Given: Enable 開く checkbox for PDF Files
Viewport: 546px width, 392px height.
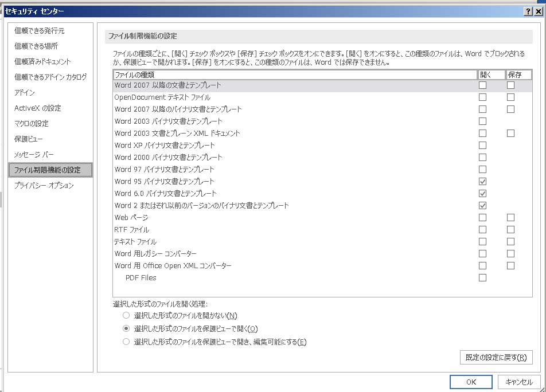Looking at the screenshot, I should pos(482,278).
